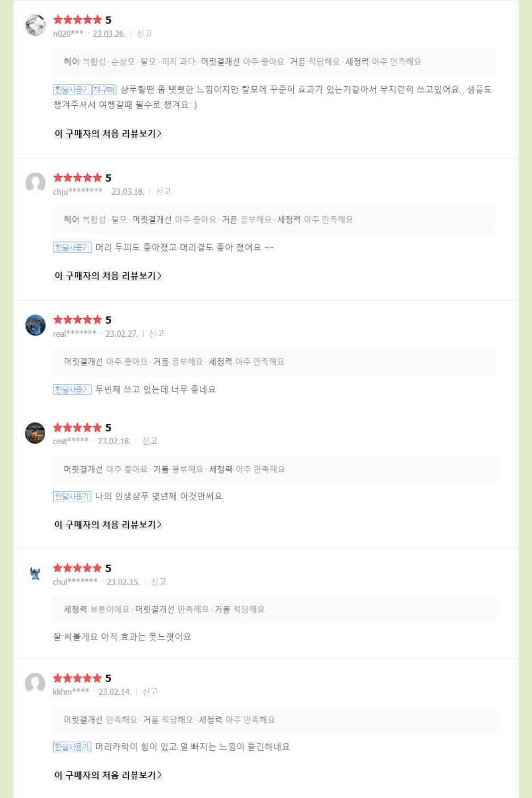Click 신고 on cest***** review
Image resolution: width=532 pixels, height=798 pixels.
click(149, 441)
